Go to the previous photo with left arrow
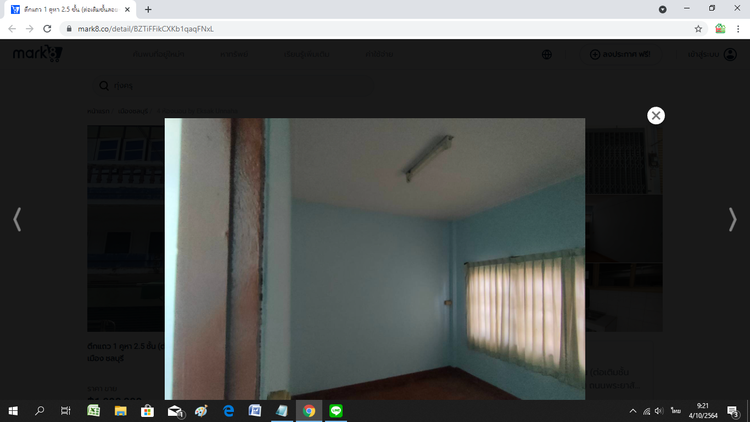 [x=17, y=219]
